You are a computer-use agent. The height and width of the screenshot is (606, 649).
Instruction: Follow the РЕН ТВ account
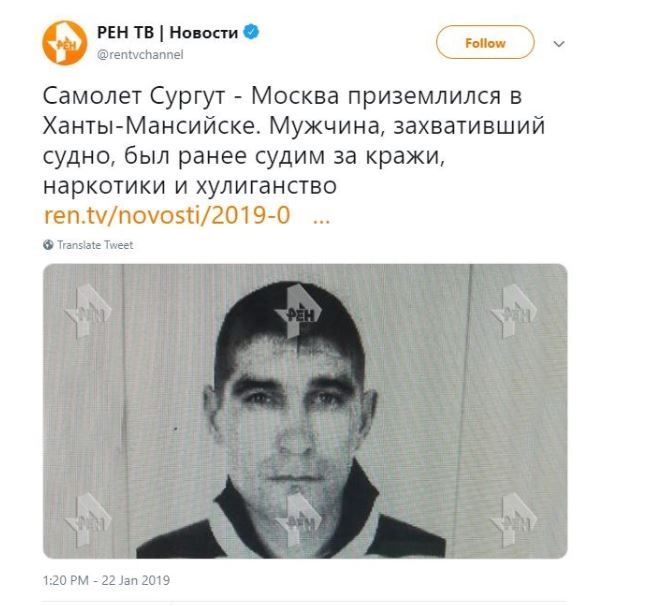485,43
